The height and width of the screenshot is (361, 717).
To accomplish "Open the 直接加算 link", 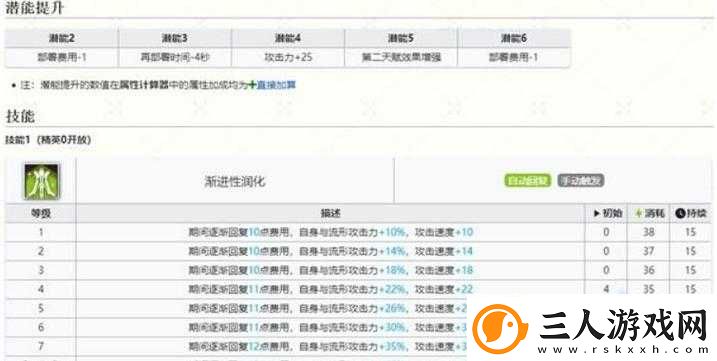I will point(276,85).
